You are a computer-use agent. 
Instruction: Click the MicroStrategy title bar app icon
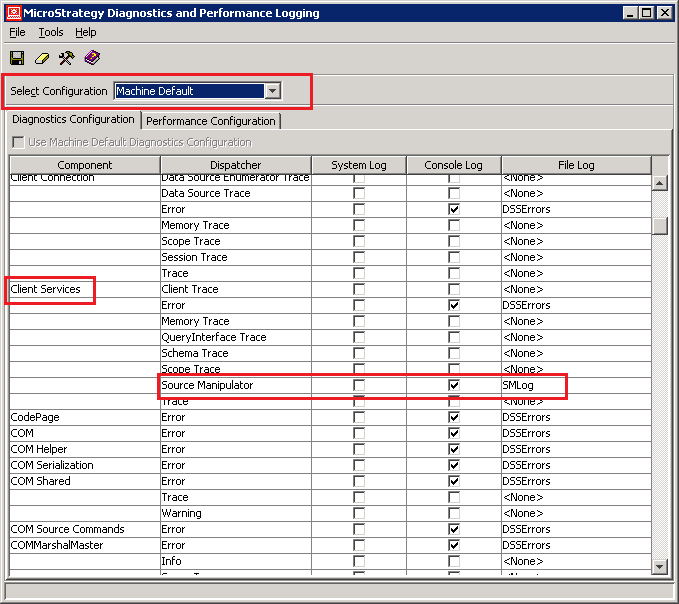[x=12, y=13]
